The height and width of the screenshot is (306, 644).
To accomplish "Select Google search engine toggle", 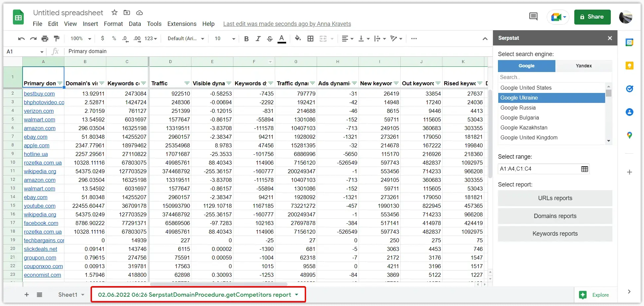I will [x=526, y=66].
